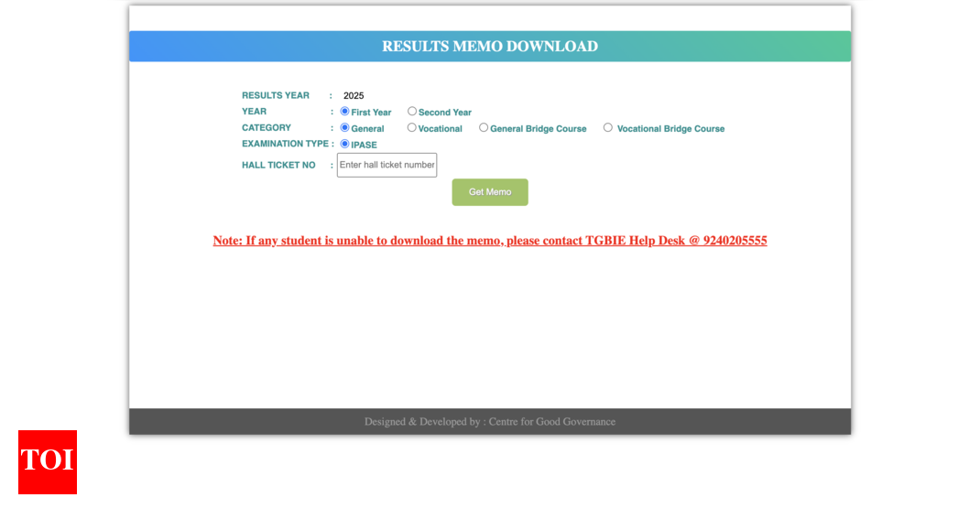
Task: Select the First Year radio button
Action: (x=345, y=112)
